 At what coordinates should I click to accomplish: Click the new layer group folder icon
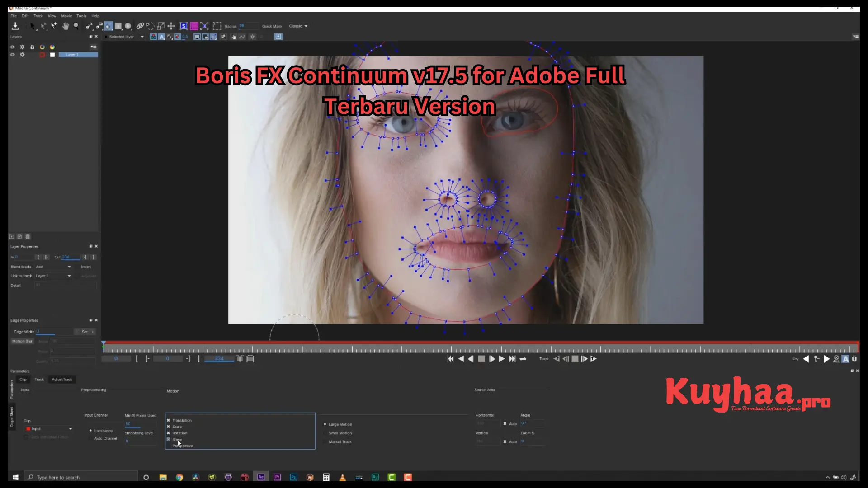click(12, 236)
